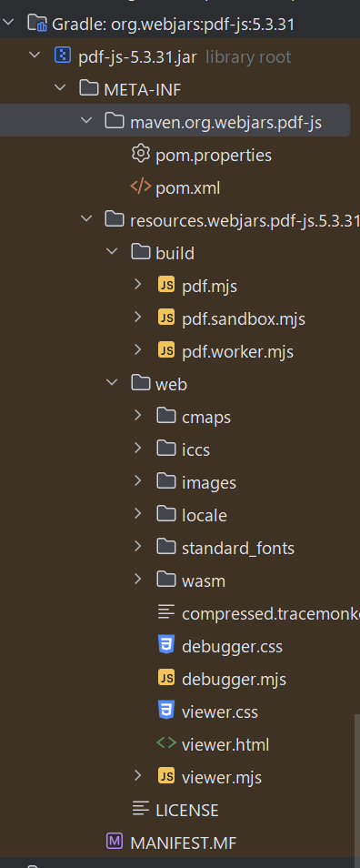
Task: Select the standard_fonts folder name
Action: pyautogui.click(x=238, y=548)
